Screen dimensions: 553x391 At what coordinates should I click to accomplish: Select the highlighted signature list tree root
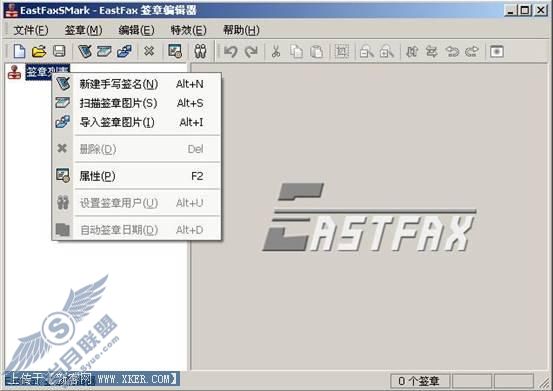coord(48,72)
